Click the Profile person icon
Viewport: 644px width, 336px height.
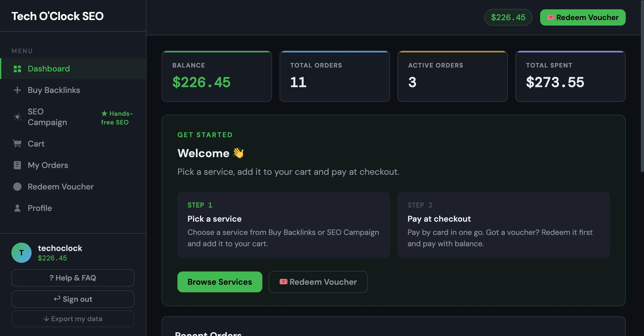pos(17,208)
